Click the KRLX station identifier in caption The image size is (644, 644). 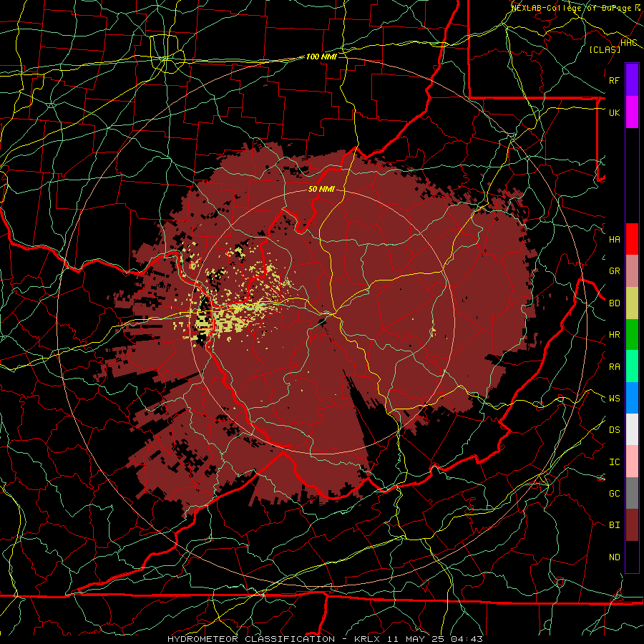click(x=367, y=639)
